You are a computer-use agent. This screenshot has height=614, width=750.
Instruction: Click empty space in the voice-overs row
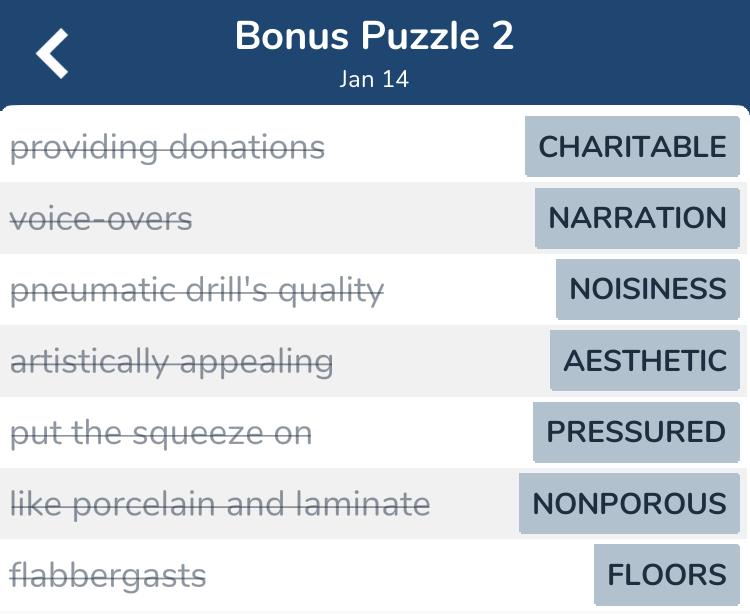pos(364,218)
